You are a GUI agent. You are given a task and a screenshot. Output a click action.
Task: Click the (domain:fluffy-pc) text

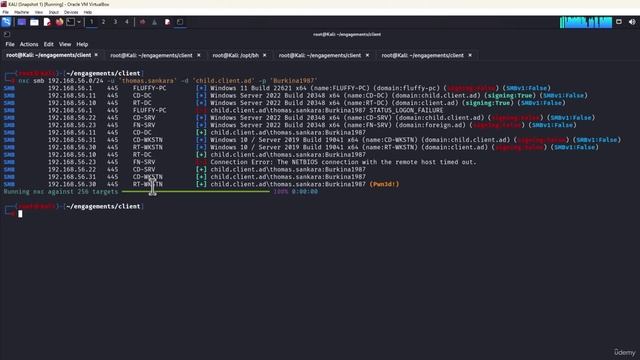point(407,88)
